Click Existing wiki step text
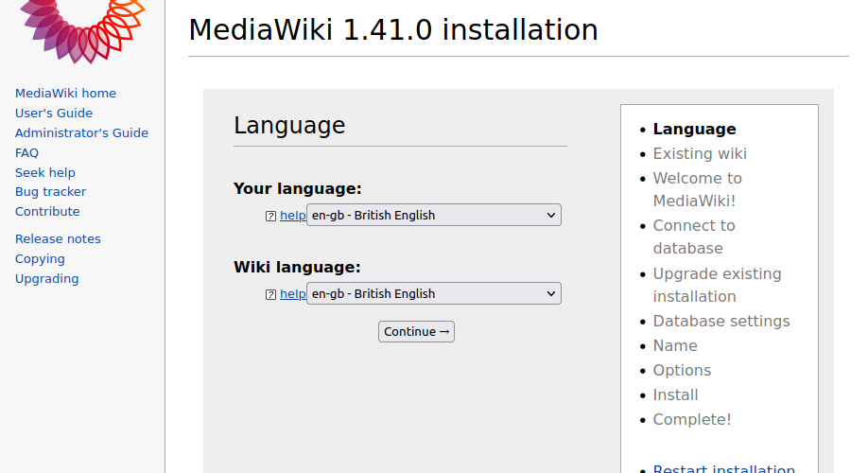The width and height of the screenshot is (868, 473). tap(700, 153)
